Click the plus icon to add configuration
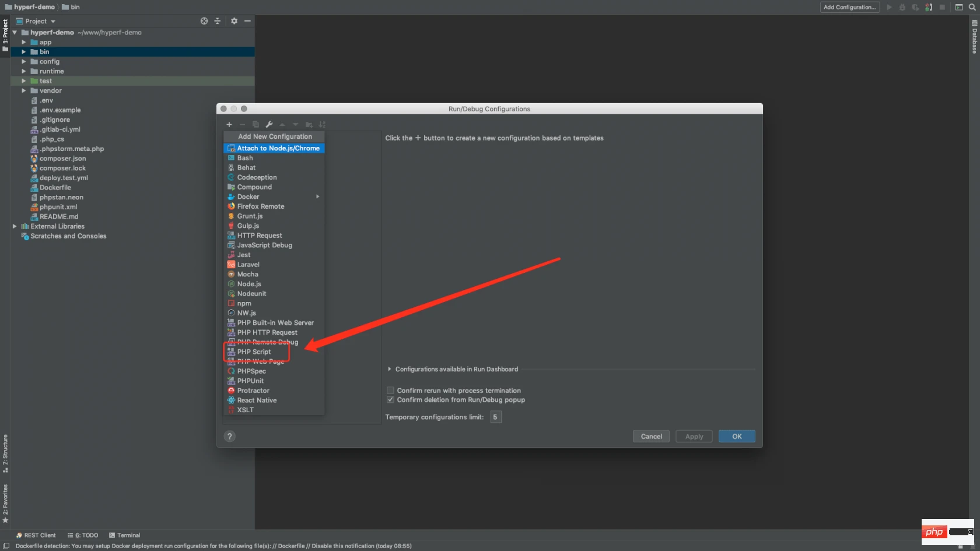Screen dimensions: 980x551 [x=229, y=124]
